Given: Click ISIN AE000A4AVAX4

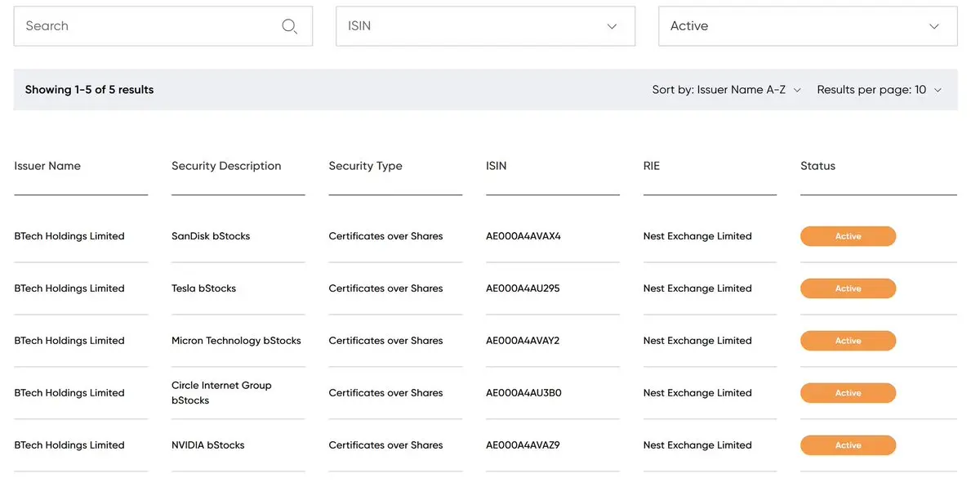Looking at the screenshot, I should 523,236.
